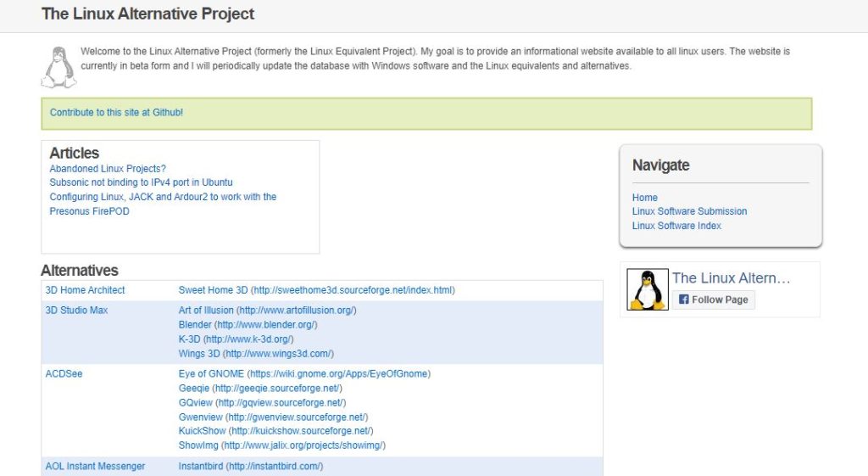Click the Articles heading

point(75,153)
